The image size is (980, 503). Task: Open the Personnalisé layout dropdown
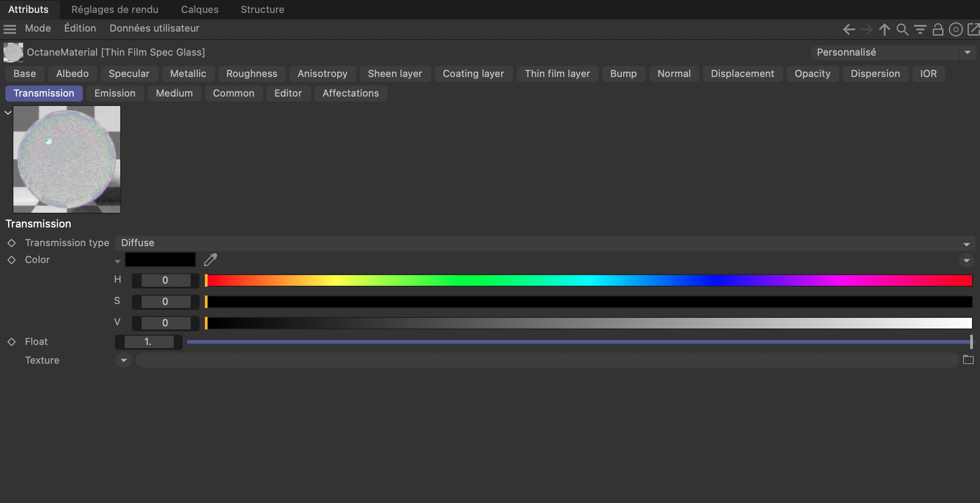pyautogui.click(x=967, y=53)
